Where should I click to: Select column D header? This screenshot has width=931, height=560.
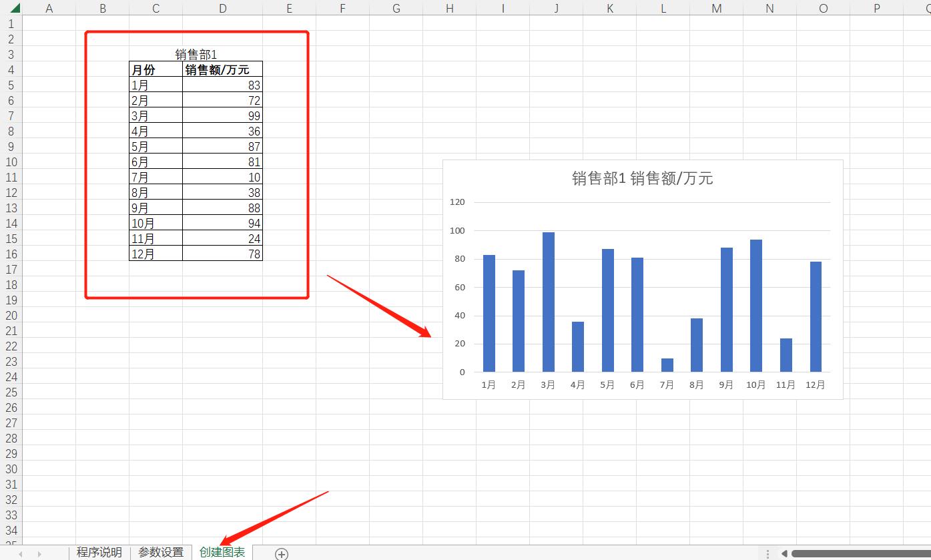[222, 8]
